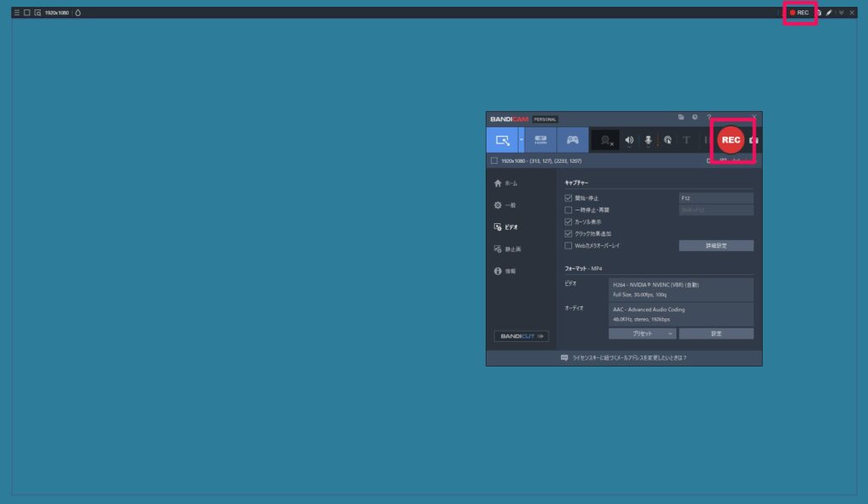868x504 pixels.
Task: Toggle the クリック効果追加 checkbox
Action: (569, 233)
